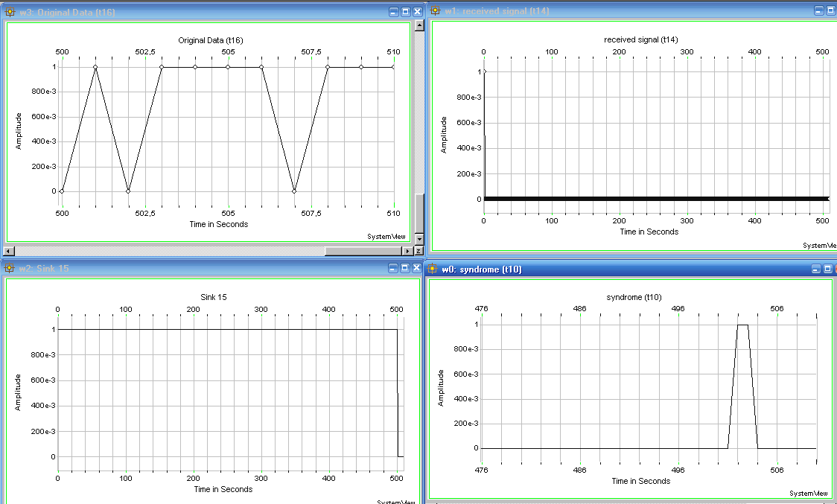Minimize the w1 received signal window
Viewport: 837px width, 504px height.
coord(819,10)
